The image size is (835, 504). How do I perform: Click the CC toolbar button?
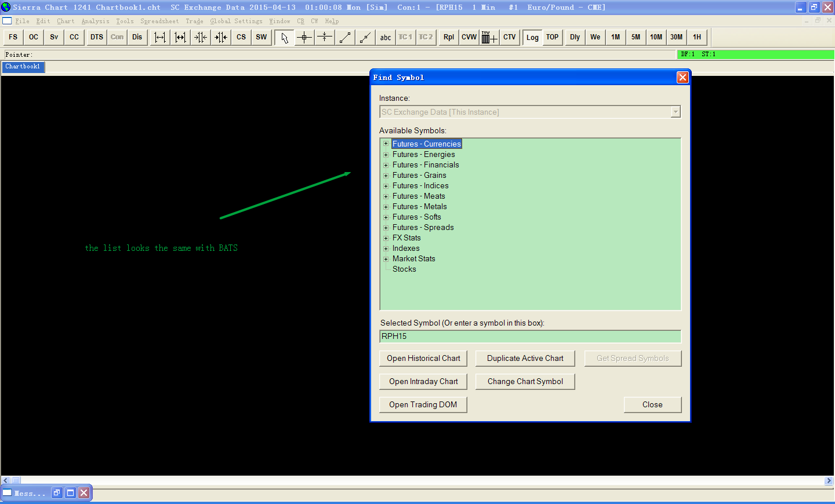[74, 37]
